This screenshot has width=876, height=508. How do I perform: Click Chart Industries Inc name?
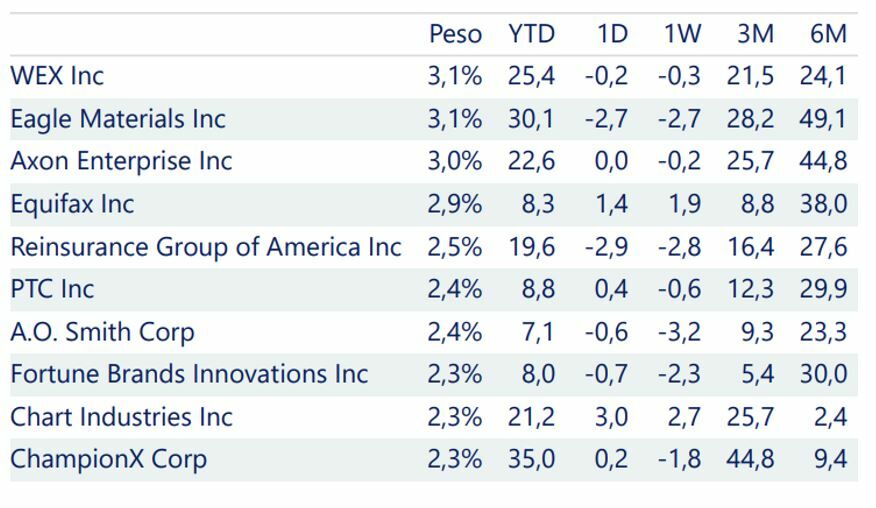121,417
